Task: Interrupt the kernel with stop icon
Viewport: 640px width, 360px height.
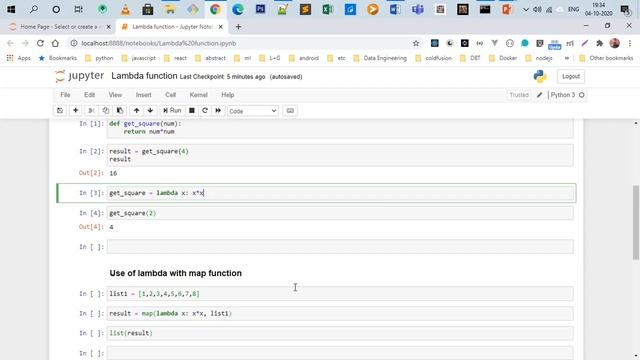Action: click(x=191, y=111)
